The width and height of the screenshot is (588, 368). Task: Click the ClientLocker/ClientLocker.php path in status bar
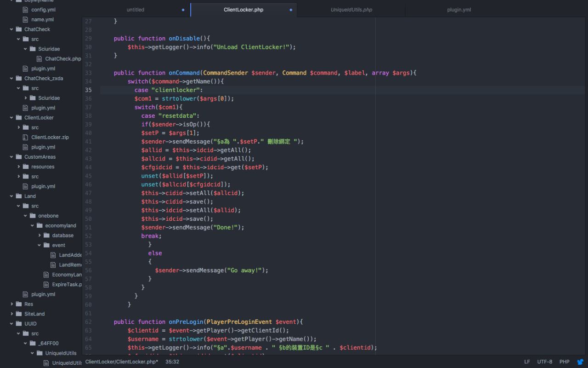[x=122, y=362]
